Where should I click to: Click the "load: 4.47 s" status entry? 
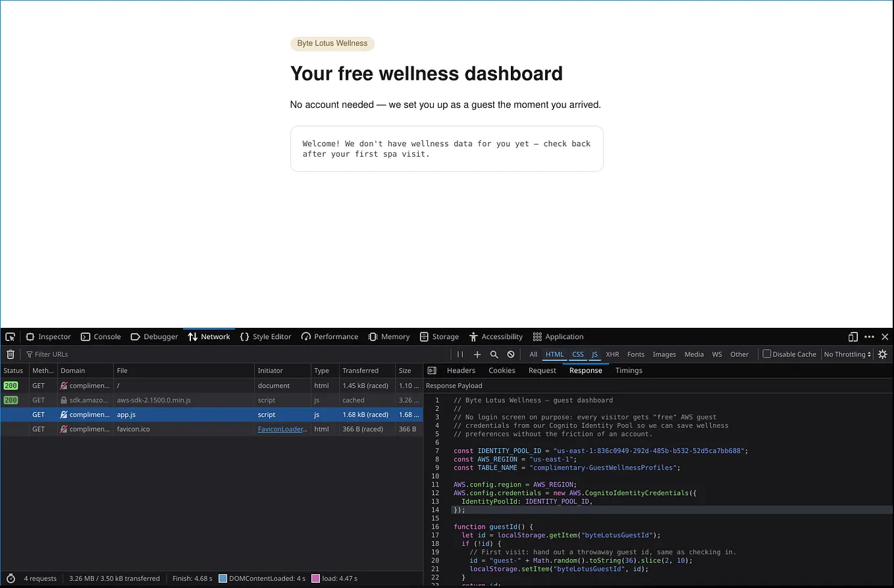[334, 578]
